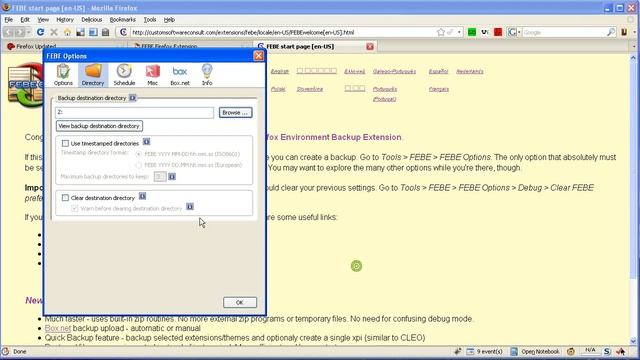
Task: Select FEBE ISO8601 timestamp format radio
Action: pyautogui.click(x=139, y=154)
